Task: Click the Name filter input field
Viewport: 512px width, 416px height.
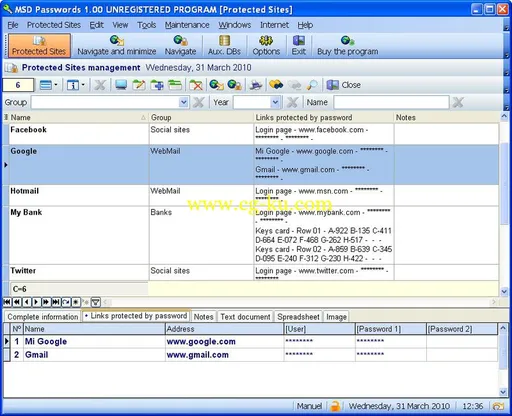Action: [391, 102]
